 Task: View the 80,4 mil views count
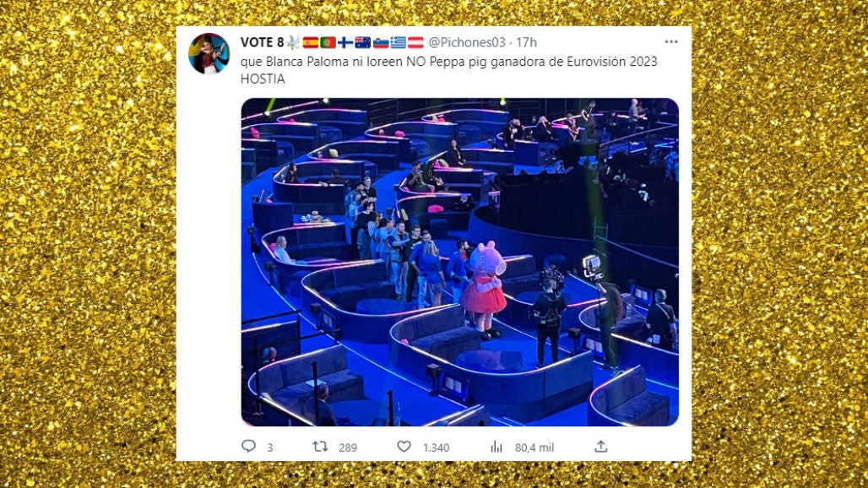point(534,447)
